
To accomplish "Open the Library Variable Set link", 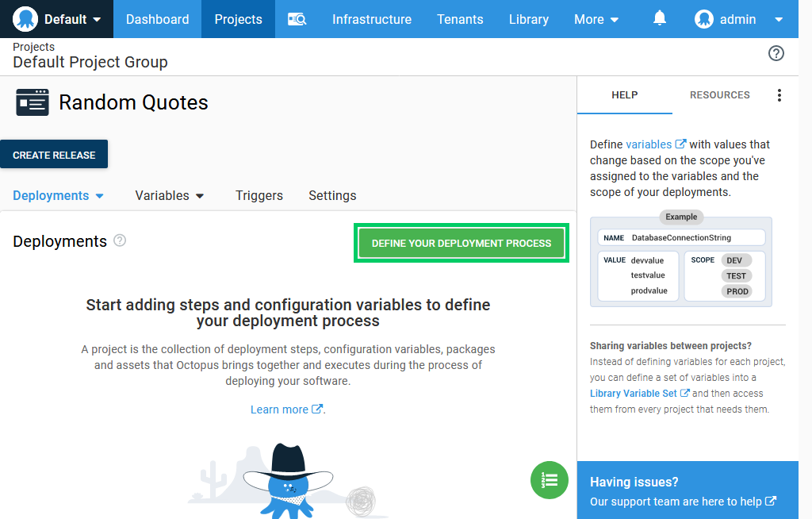I will pyautogui.click(x=640, y=394).
